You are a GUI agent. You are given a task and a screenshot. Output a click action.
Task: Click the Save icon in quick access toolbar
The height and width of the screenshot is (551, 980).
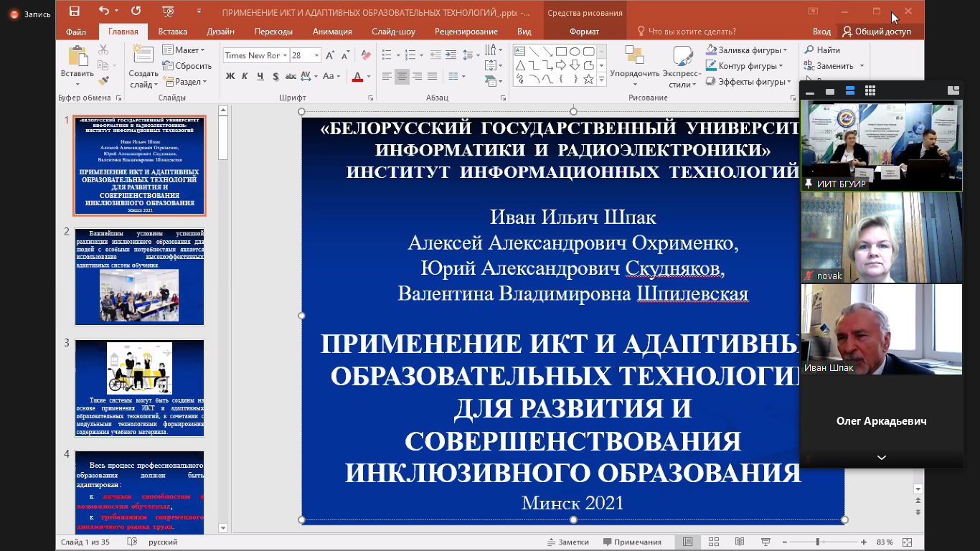(x=75, y=11)
